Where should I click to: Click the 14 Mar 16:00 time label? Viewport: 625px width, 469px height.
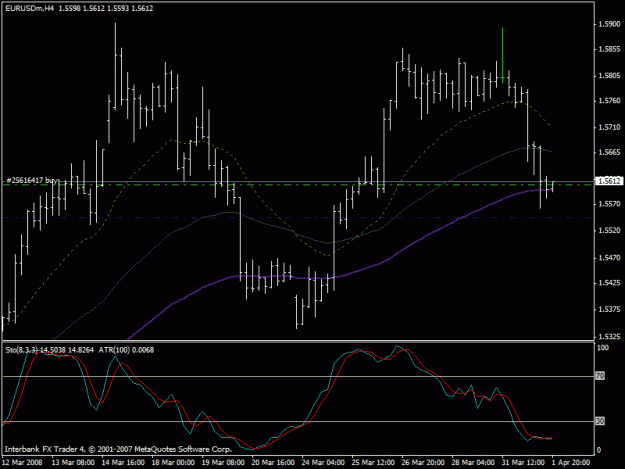coord(123,462)
